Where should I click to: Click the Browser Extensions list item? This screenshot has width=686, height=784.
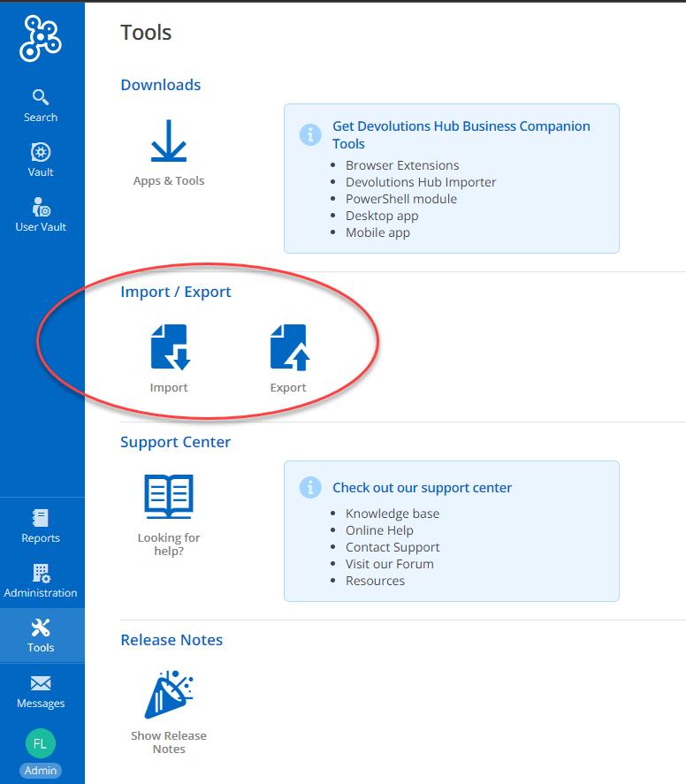(x=402, y=165)
